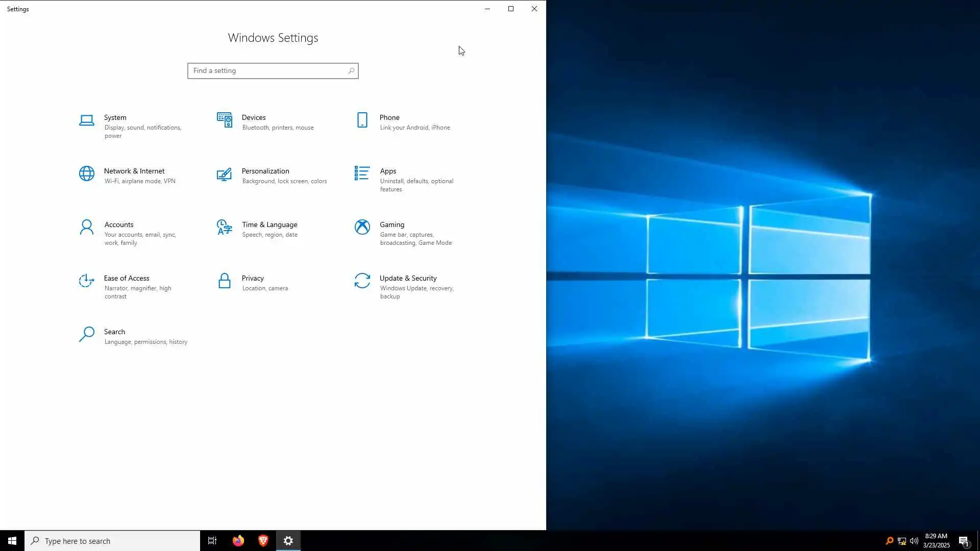Image resolution: width=980 pixels, height=551 pixels.
Task: Click the Gaming Xbox icon
Action: pos(362,228)
